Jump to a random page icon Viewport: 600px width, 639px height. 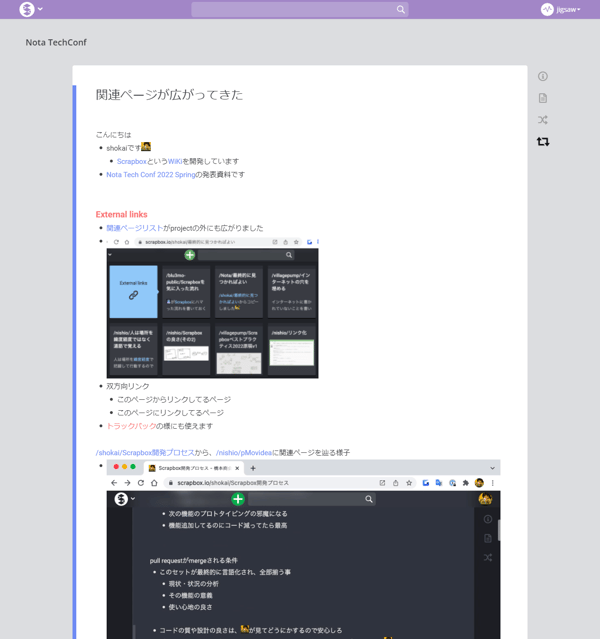click(543, 120)
